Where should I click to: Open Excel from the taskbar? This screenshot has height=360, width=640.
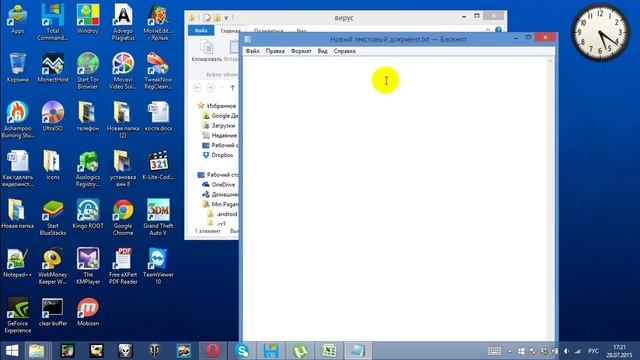point(329,351)
